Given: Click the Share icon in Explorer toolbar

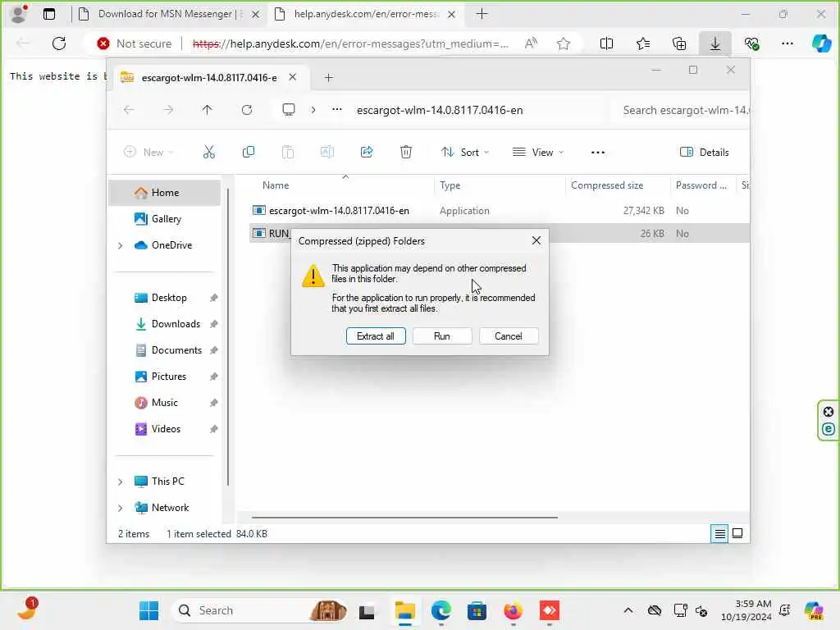Looking at the screenshot, I should point(367,152).
